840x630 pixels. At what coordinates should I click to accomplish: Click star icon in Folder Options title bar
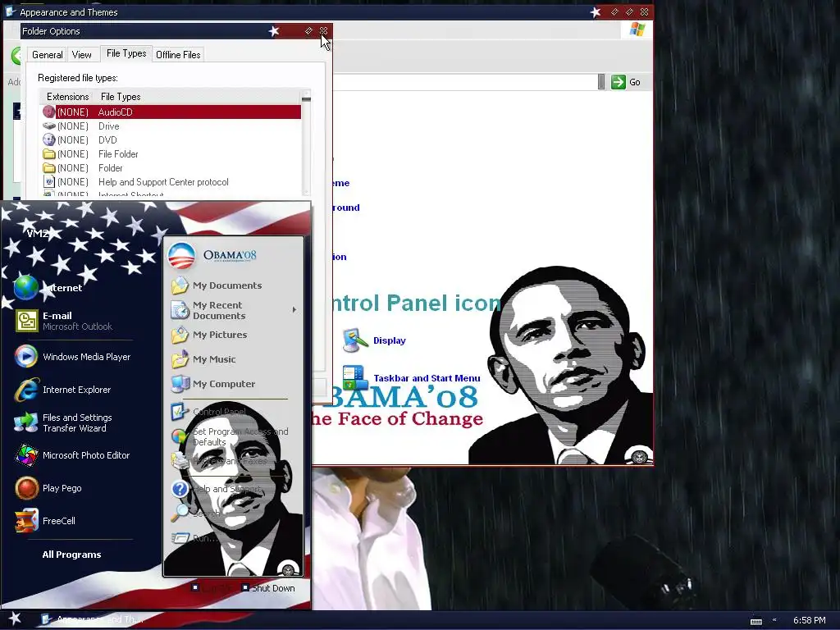[x=274, y=31]
